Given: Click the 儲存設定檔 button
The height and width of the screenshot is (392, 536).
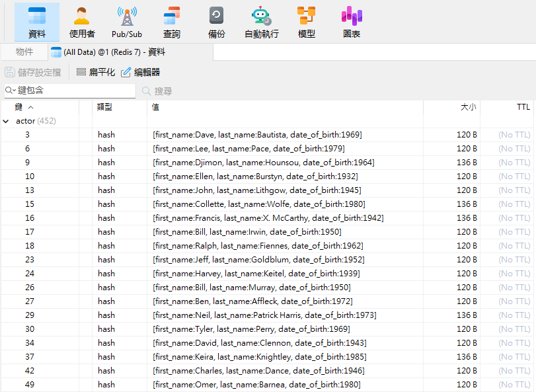Looking at the screenshot, I should point(33,72).
